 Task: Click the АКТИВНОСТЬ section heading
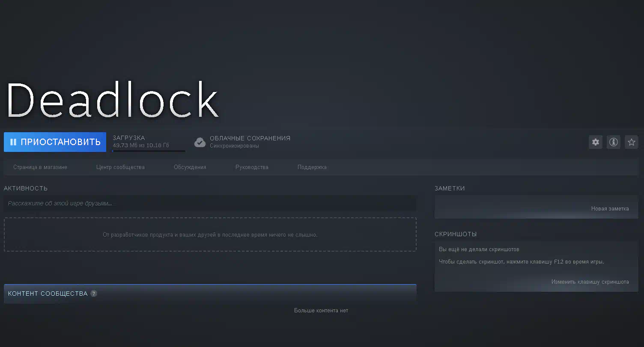(x=26, y=188)
